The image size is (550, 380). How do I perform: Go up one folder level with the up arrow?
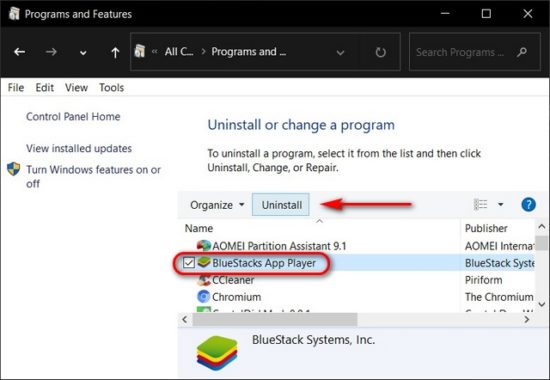pyautogui.click(x=115, y=52)
